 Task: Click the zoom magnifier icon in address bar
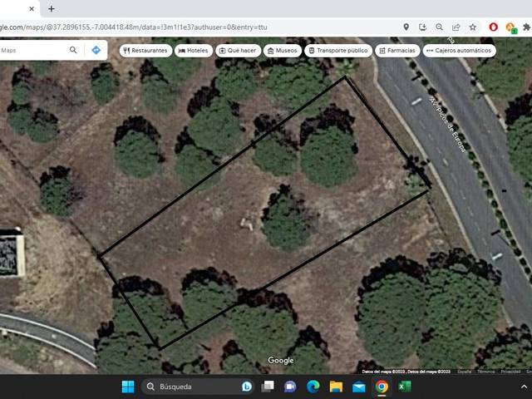[439, 27]
